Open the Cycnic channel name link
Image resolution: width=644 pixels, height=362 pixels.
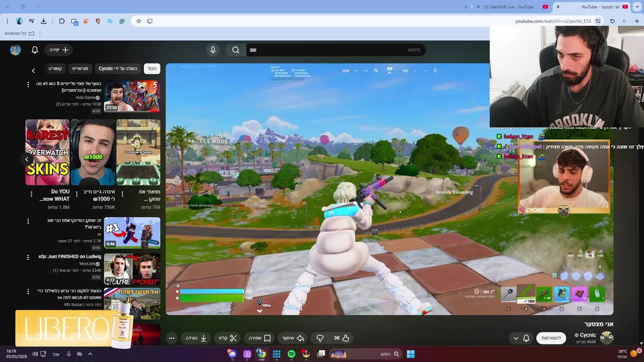(588, 335)
